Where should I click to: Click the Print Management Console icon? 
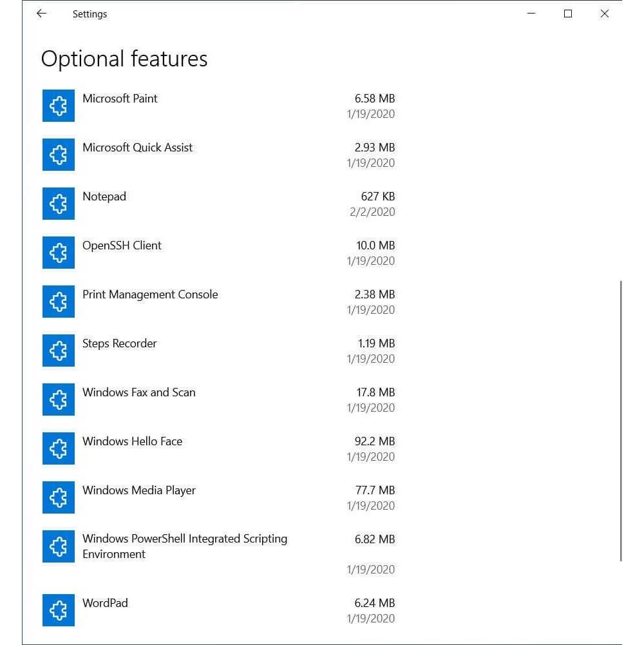tap(59, 302)
